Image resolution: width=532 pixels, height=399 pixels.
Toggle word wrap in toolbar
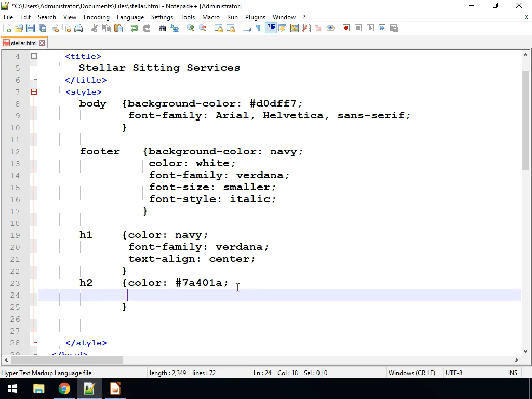247,28
